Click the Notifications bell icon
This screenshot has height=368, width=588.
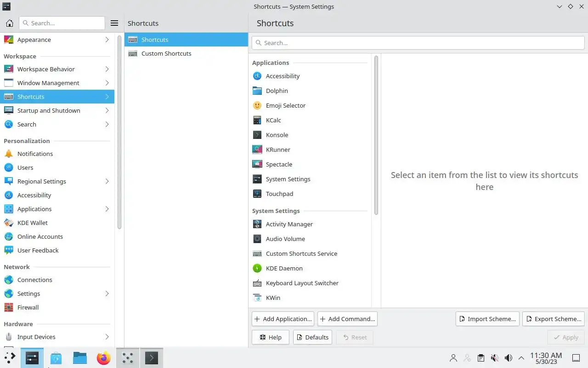coord(8,154)
